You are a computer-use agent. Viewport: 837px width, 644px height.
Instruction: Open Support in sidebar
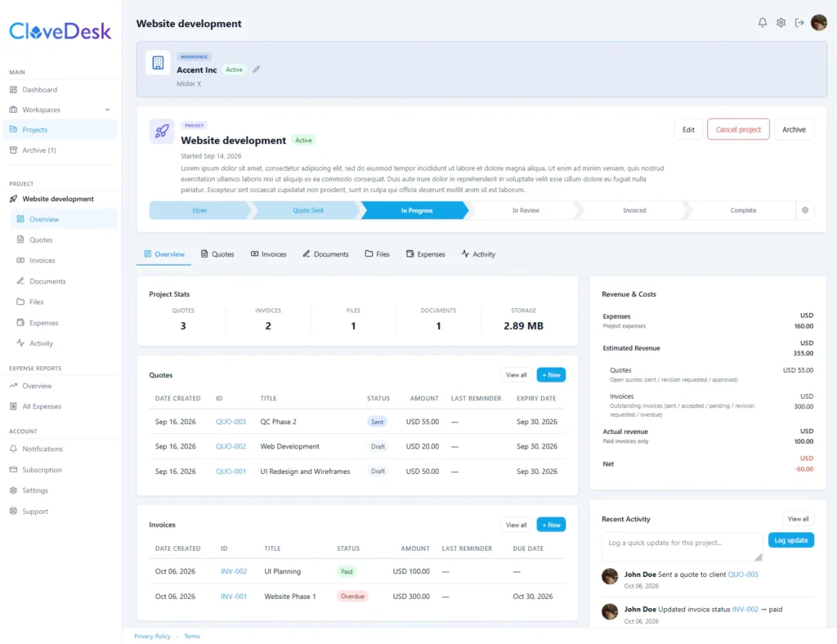coord(60,511)
